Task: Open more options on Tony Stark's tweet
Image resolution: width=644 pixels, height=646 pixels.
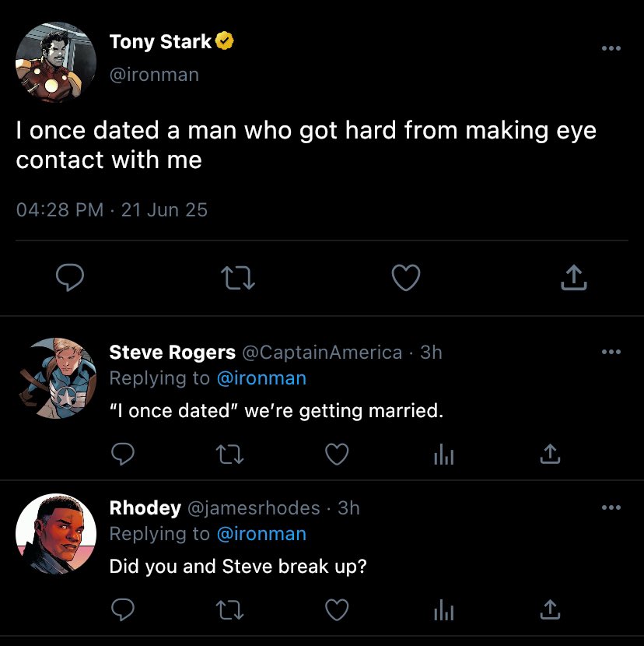Action: [x=611, y=49]
